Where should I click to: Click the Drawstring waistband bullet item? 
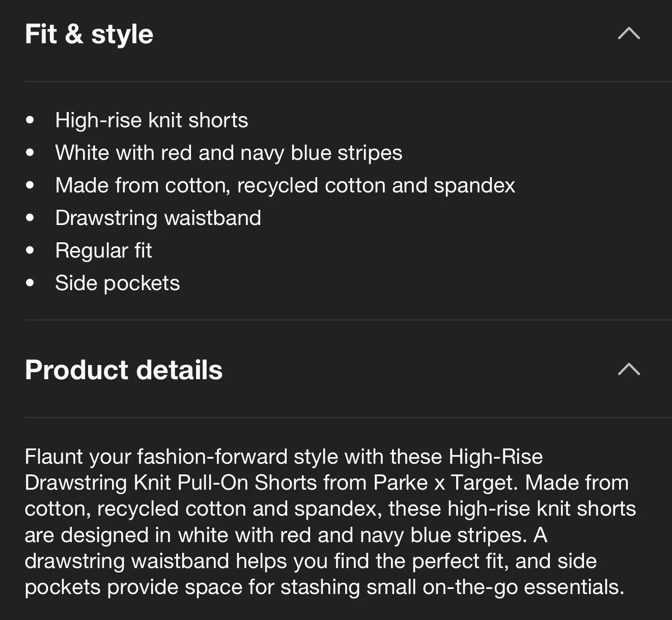click(x=158, y=218)
